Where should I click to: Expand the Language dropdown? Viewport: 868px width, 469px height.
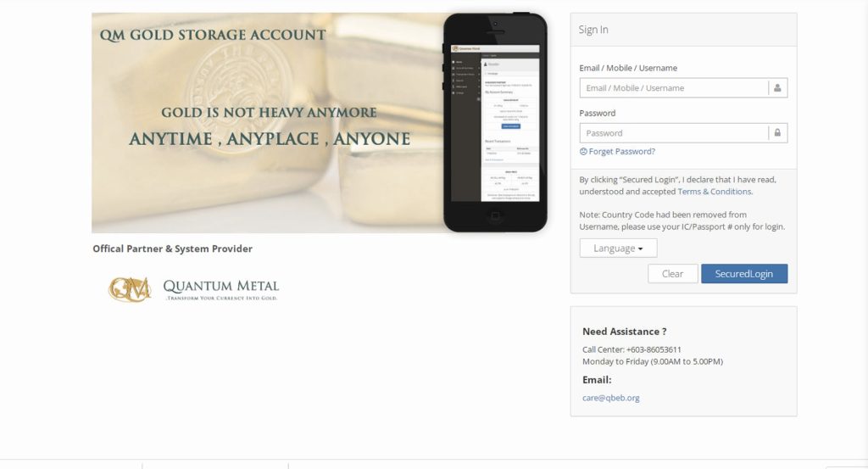click(x=618, y=248)
